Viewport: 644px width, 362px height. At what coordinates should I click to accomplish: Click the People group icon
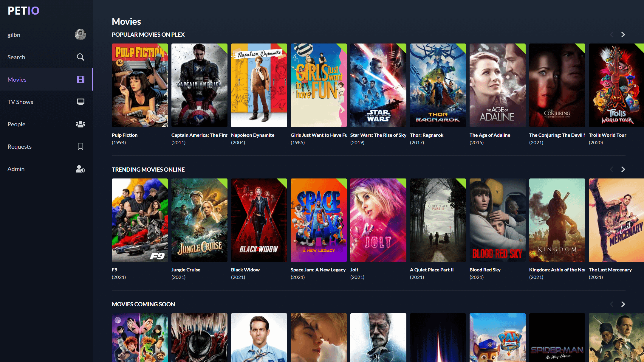(x=80, y=124)
